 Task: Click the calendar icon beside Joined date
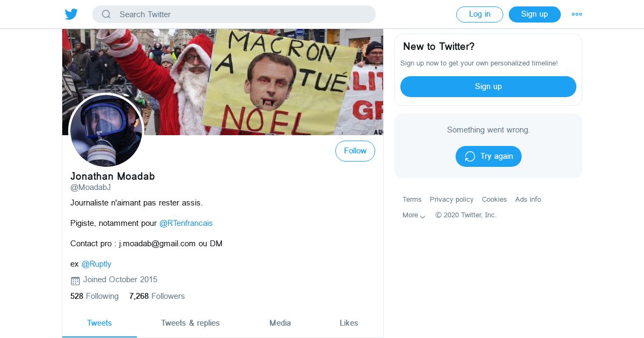pyautogui.click(x=75, y=281)
